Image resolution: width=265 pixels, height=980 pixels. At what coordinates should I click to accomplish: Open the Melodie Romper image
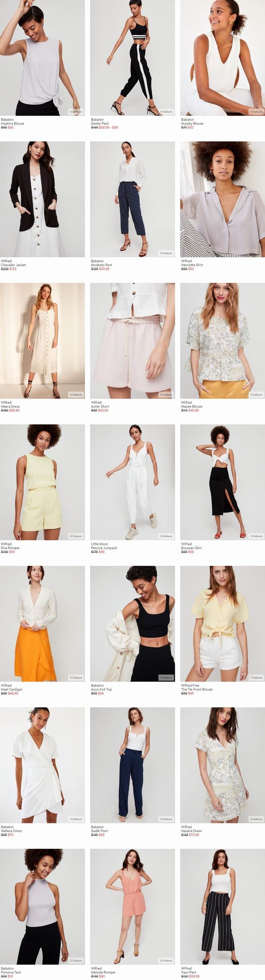tap(132, 907)
